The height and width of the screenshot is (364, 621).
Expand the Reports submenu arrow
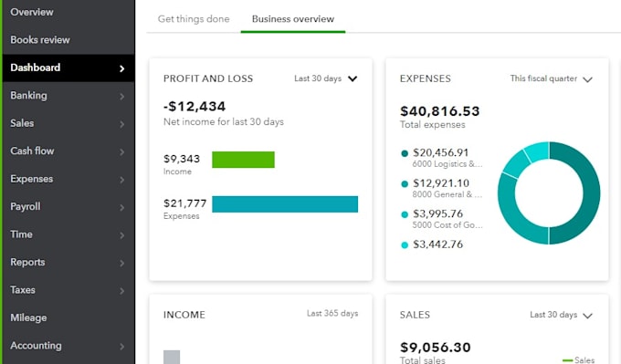point(122,263)
